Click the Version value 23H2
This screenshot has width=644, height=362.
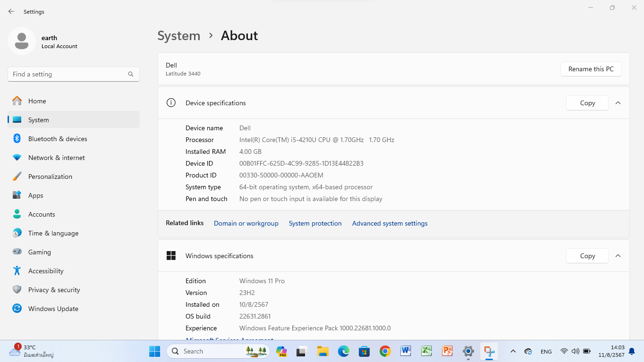(x=247, y=293)
